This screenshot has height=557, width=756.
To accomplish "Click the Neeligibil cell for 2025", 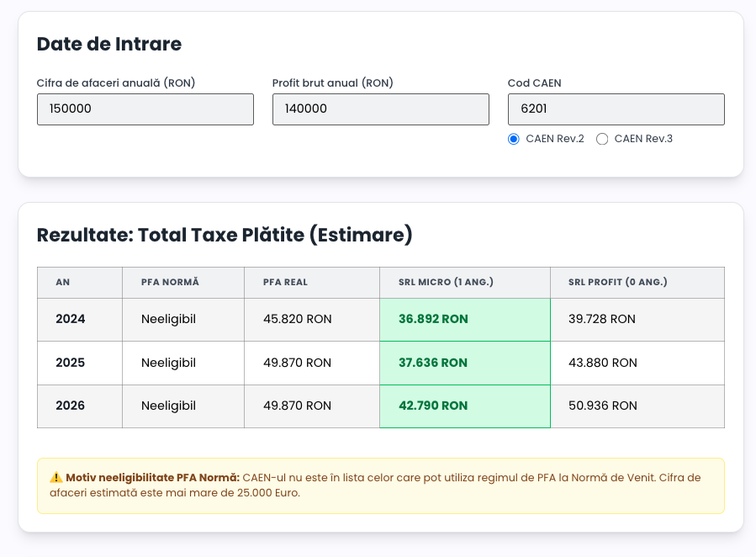I will pos(168,363).
